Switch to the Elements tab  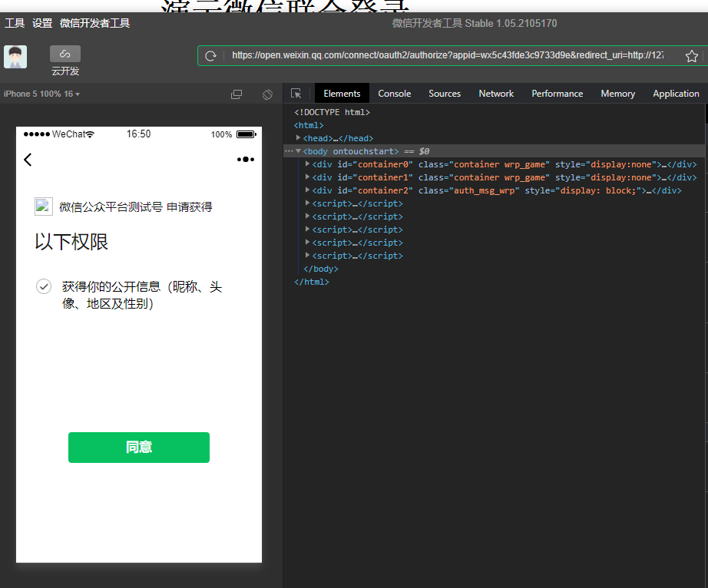click(342, 94)
